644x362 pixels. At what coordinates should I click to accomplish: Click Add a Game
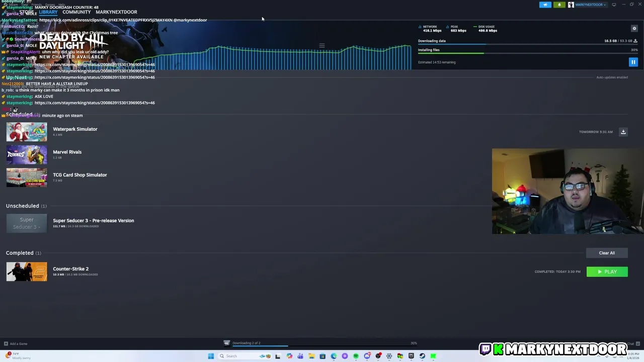pos(16,344)
